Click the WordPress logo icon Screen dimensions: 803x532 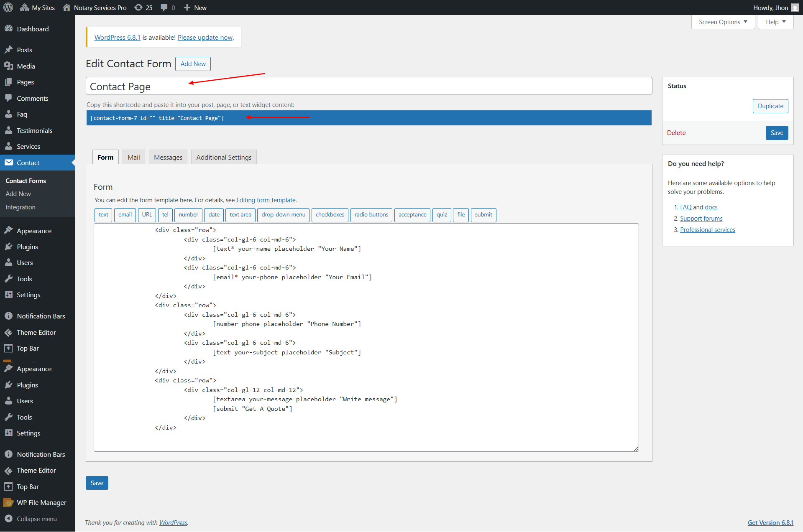point(8,8)
